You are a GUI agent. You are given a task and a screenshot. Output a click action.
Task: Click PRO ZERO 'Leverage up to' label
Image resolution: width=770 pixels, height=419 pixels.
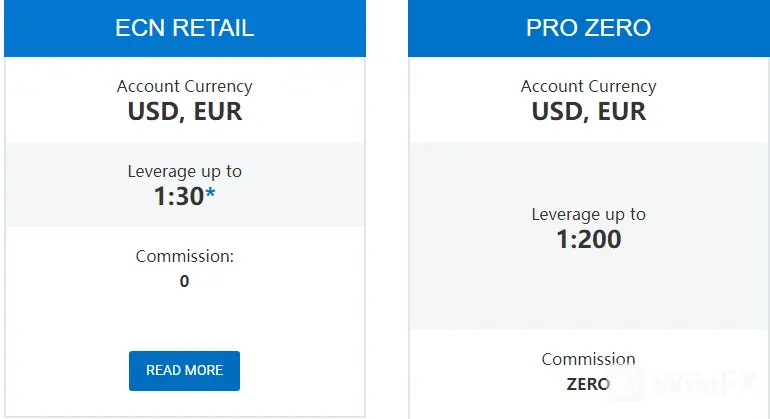[x=588, y=214]
